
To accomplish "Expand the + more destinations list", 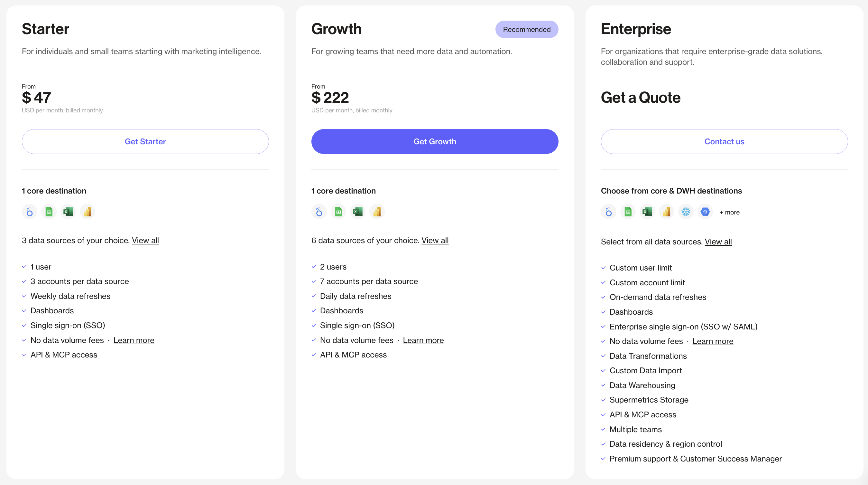I will click(730, 212).
